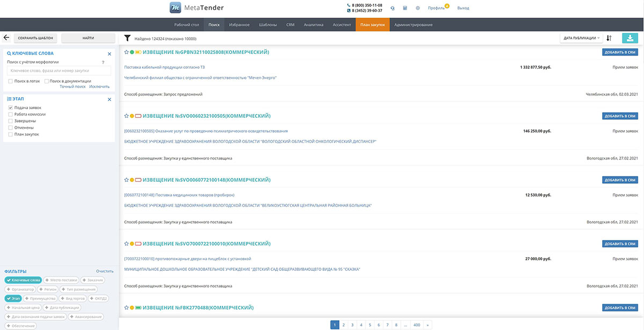Viewport: 644px width, 330px height.
Task: Toggle off the Этап filter chip
Action: pos(13,298)
